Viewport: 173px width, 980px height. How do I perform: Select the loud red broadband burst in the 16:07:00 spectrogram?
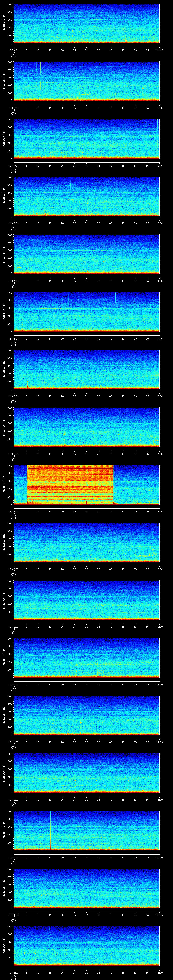click(70, 484)
